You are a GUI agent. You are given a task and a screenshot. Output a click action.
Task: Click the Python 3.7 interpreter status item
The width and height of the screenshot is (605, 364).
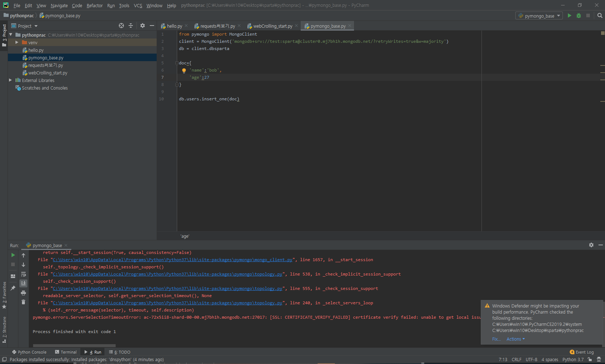(573, 359)
